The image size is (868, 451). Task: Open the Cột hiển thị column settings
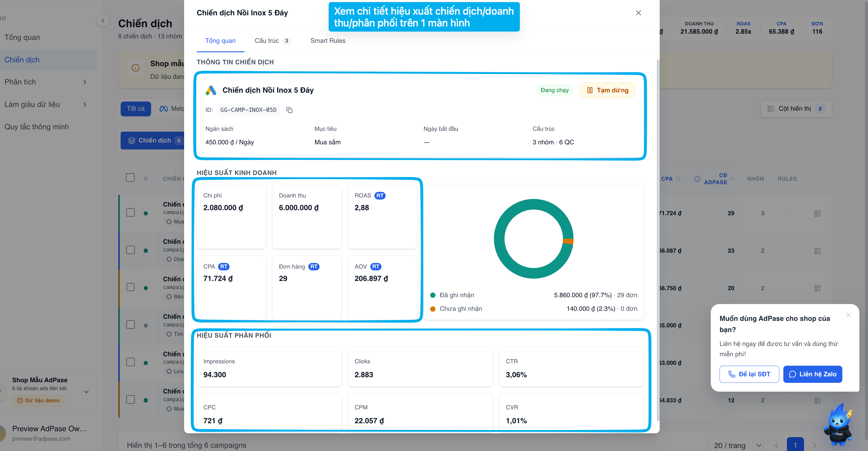click(x=796, y=109)
